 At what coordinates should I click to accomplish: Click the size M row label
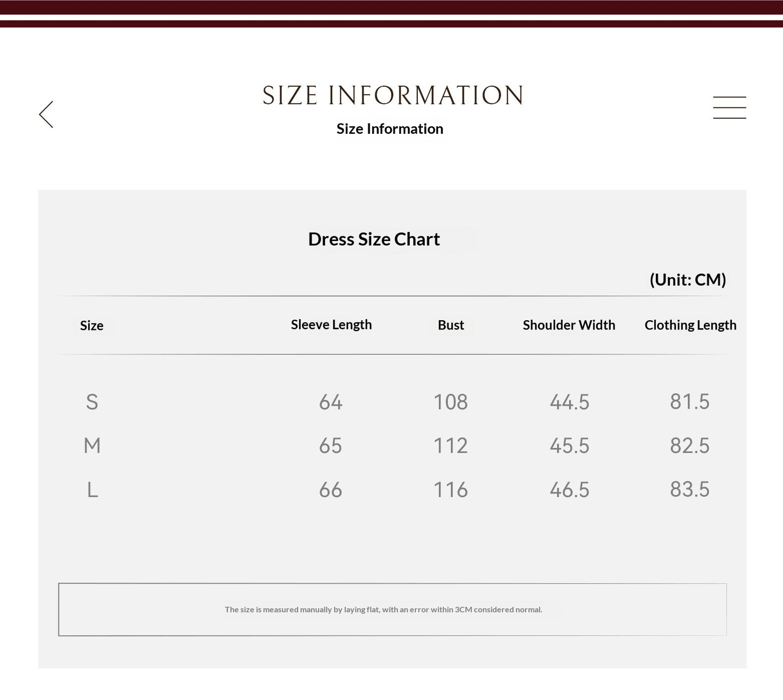point(92,446)
